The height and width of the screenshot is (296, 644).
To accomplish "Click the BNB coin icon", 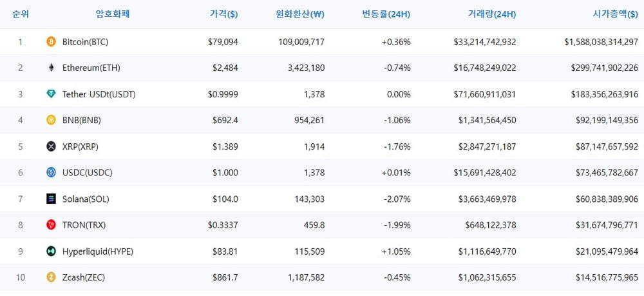I will point(51,120).
